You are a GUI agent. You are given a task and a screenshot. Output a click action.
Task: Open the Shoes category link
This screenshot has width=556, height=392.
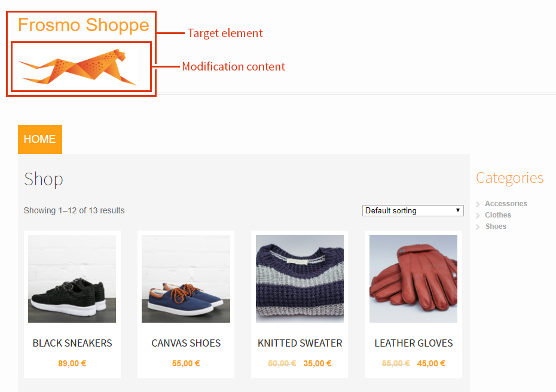click(496, 226)
